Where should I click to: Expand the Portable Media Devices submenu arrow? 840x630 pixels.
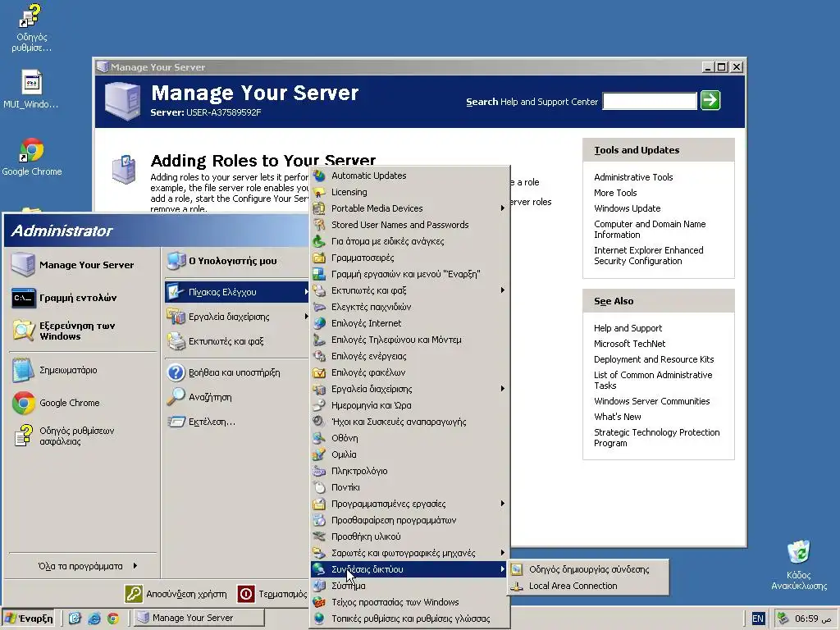pos(503,208)
